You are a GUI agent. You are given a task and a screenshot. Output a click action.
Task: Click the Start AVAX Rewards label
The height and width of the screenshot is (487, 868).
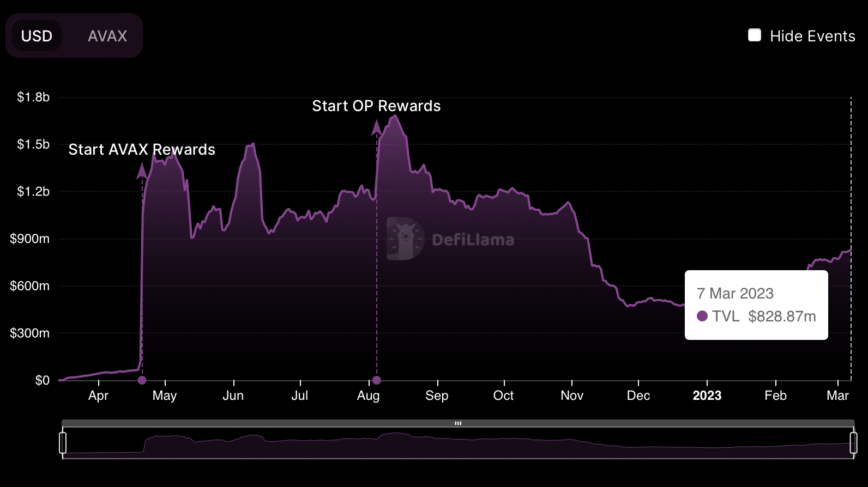[142, 149]
